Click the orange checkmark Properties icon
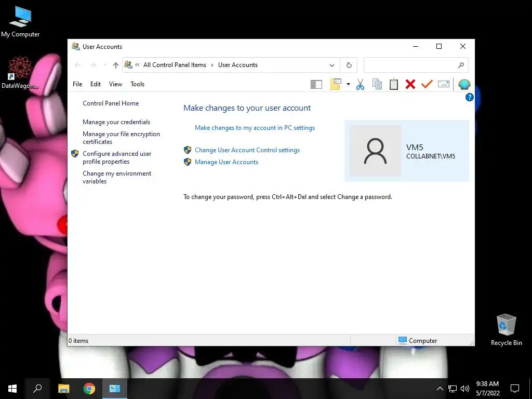532x399 pixels. click(x=427, y=84)
